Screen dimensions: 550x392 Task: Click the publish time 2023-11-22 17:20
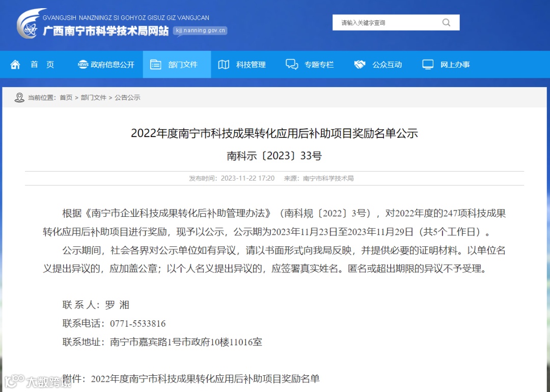tap(248, 178)
